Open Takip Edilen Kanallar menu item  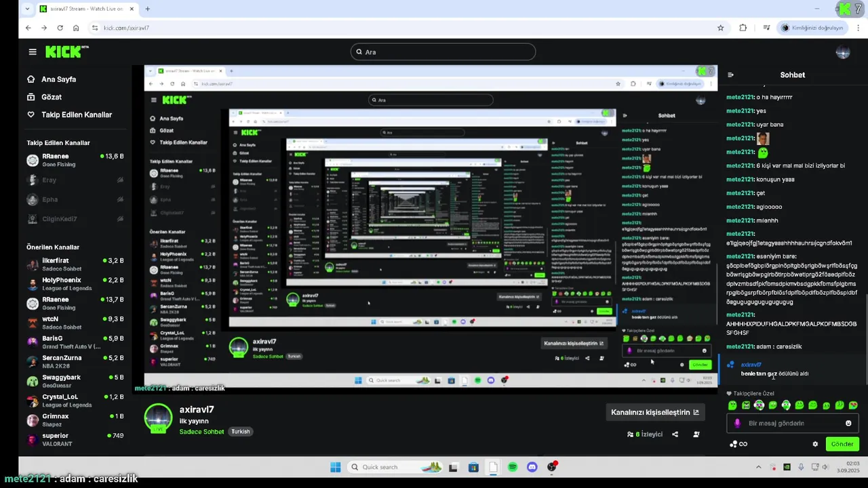click(77, 115)
